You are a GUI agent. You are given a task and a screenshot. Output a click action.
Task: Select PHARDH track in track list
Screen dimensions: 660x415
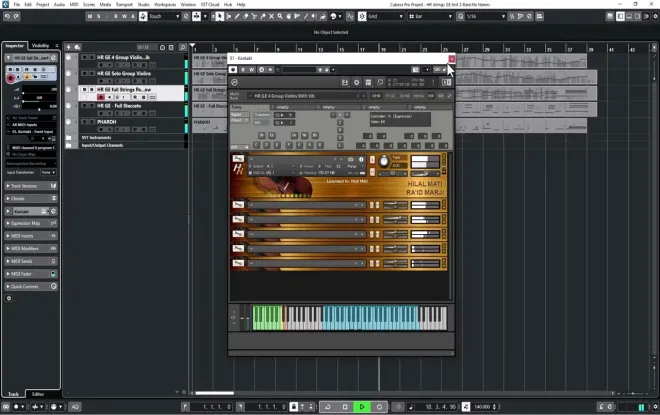(x=106, y=122)
